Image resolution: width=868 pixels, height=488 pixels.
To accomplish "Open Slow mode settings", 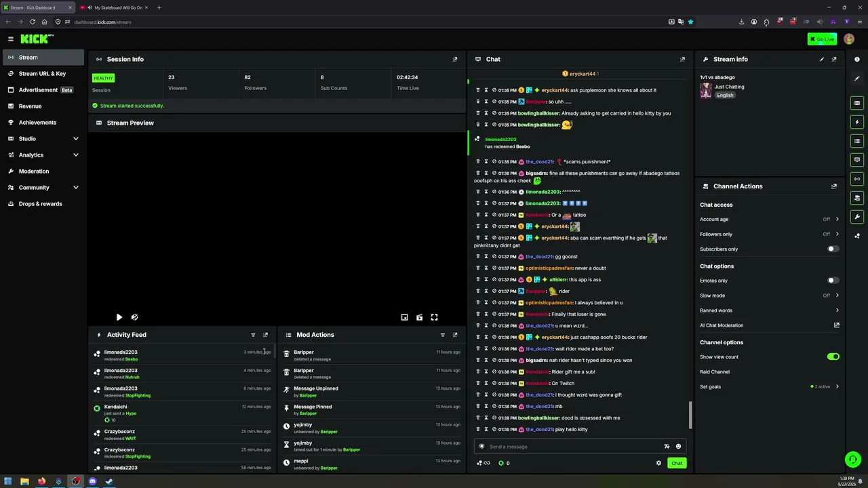I will click(770, 296).
